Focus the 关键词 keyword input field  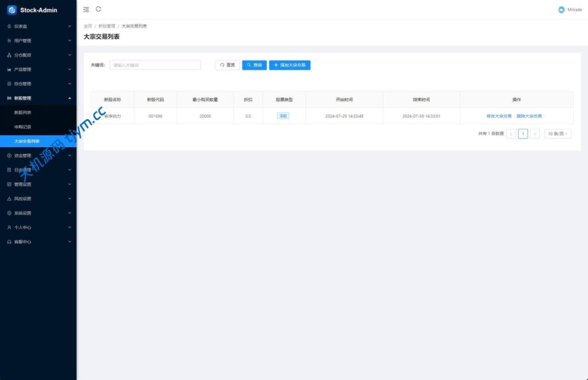(155, 66)
